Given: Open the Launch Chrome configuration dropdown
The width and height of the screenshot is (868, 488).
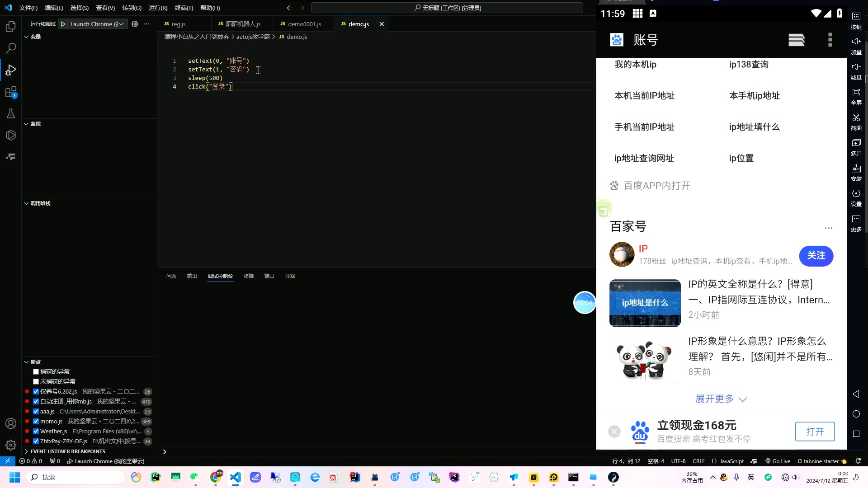Looking at the screenshot, I should (121, 24).
